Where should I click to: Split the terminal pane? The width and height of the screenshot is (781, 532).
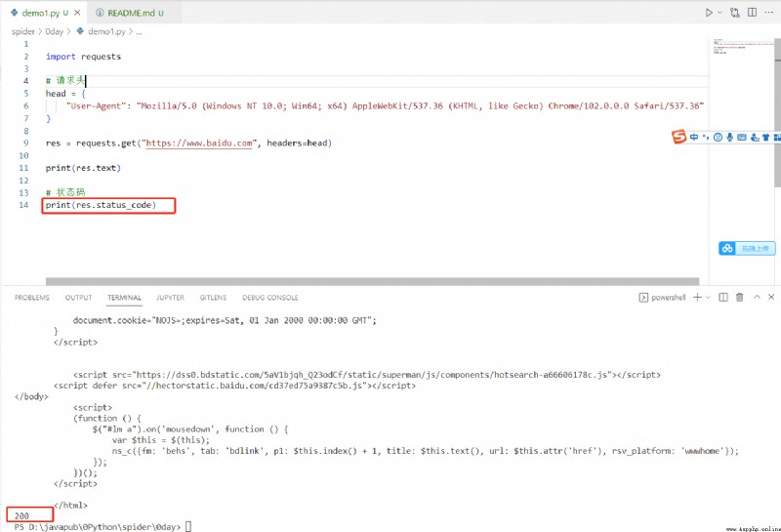coord(723,298)
